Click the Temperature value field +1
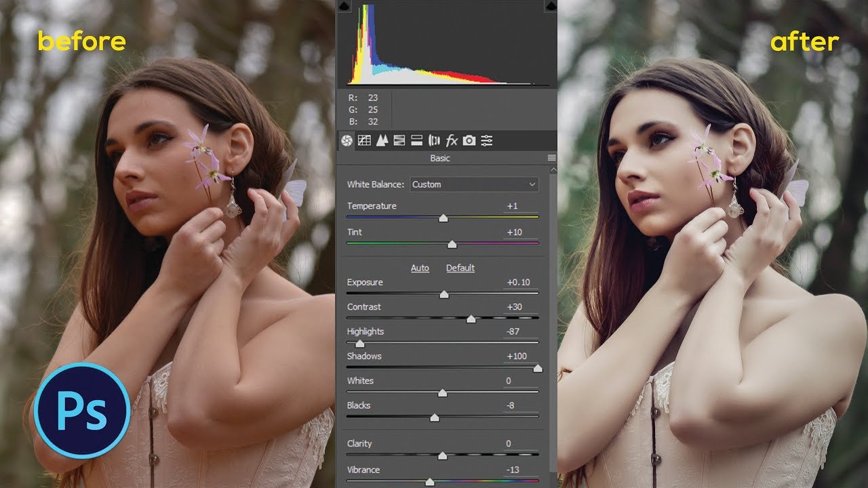Viewport: 868px width, 488px height. [x=521, y=206]
